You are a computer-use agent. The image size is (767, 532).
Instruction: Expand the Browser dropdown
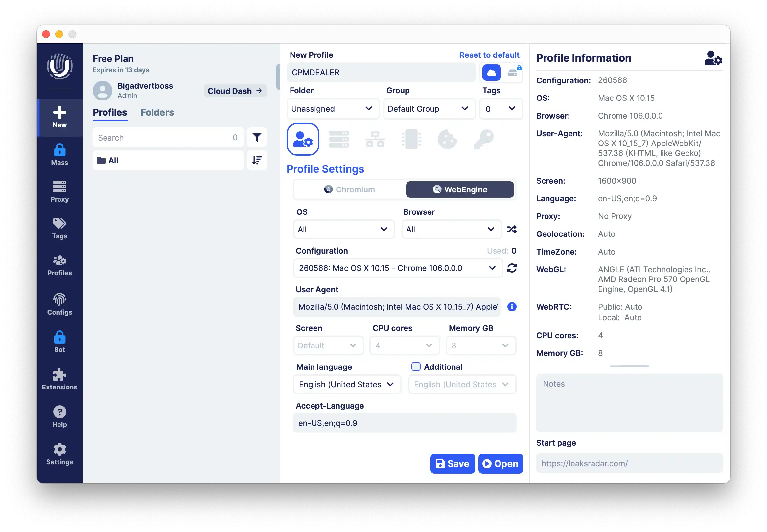(x=451, y=229)
